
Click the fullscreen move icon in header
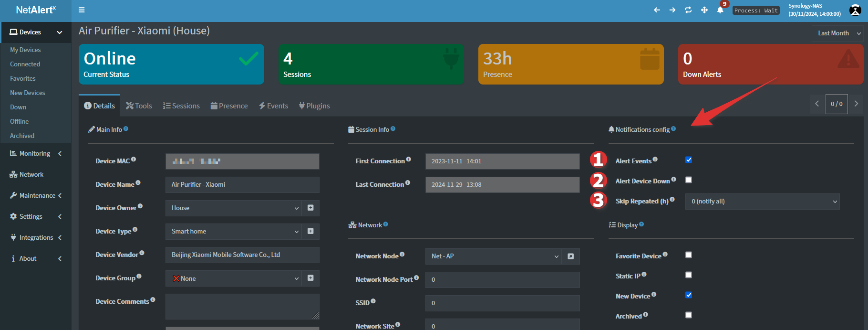coord(704,10)
